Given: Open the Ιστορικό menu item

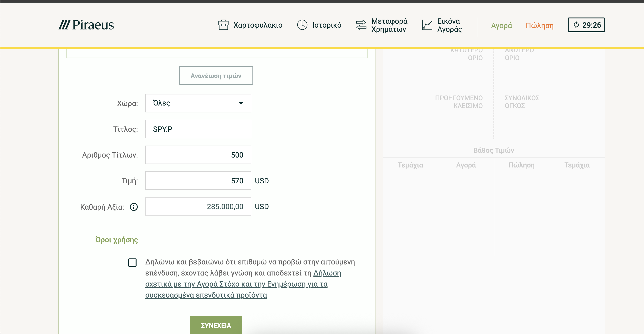Looking at the screenshot, I should pos(327,25).
